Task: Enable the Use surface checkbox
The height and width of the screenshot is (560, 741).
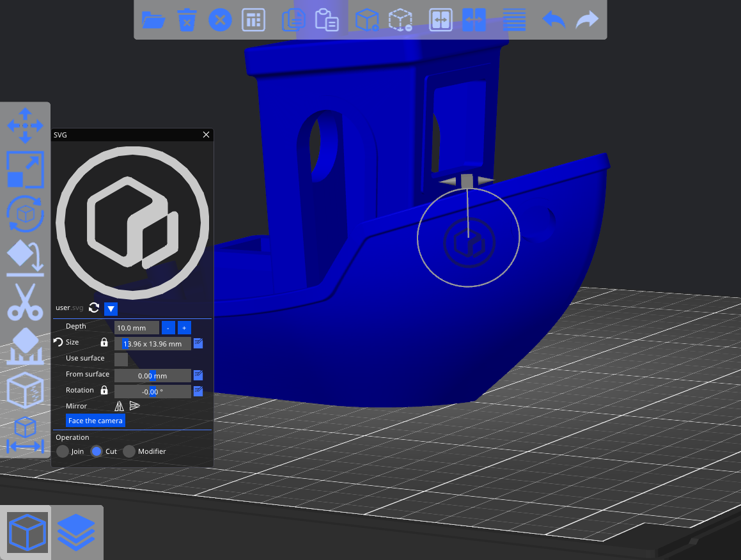Action: pyautogui.click(x=121, y=360)
